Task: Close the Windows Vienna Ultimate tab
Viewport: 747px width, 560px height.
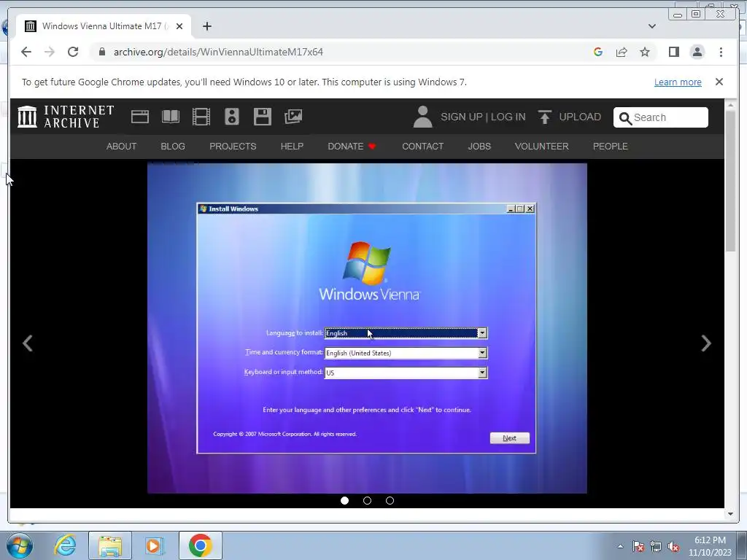Action: 179,26
